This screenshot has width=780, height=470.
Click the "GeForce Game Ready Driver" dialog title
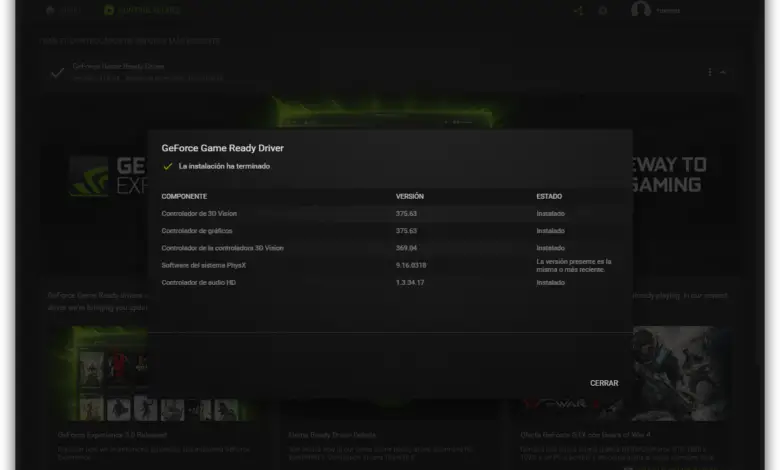coord(222,148)
